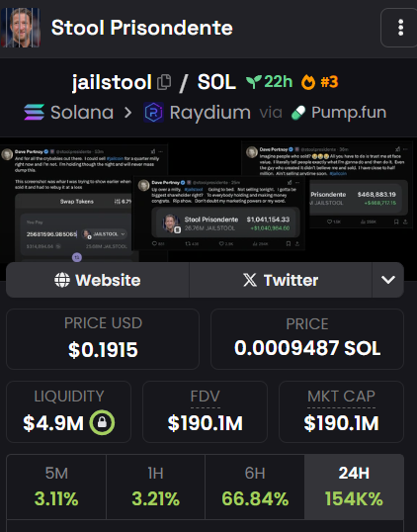Screen dimensions: 417x532
Task: Click the green sprout age icon
Action: coord(254,82)
